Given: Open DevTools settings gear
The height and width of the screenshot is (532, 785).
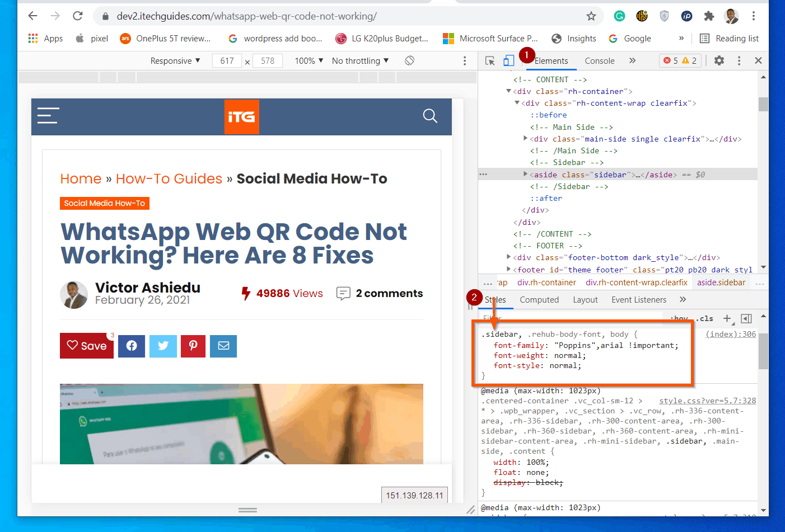Looking at the screenshot, I should (x=719, y=60).
